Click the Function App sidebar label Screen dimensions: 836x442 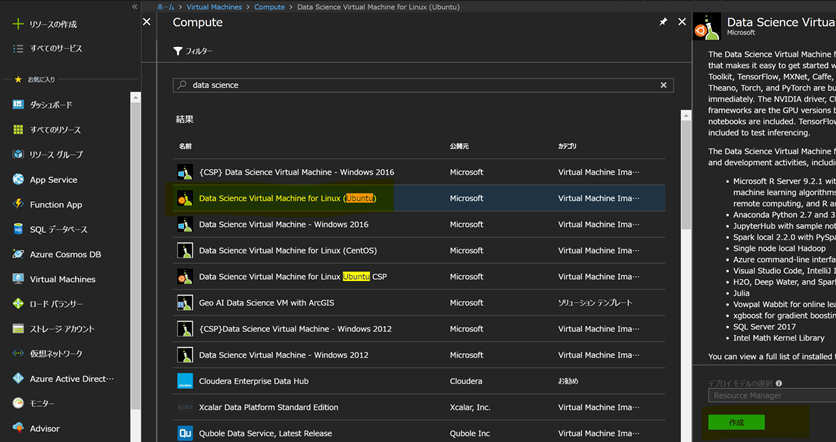pos(56,205)
